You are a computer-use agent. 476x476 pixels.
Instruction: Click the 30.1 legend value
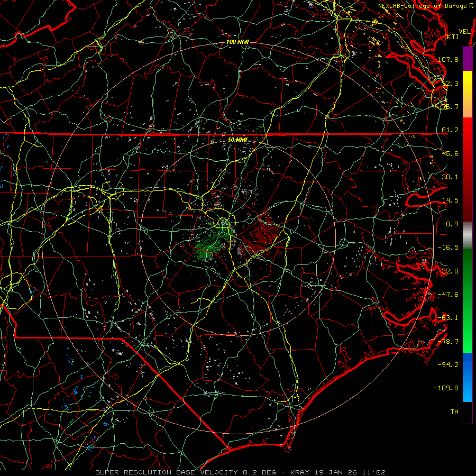(450, 177)
